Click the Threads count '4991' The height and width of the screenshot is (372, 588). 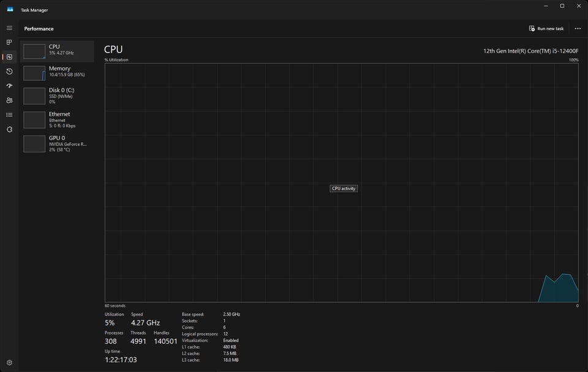[x=138, y=341]
